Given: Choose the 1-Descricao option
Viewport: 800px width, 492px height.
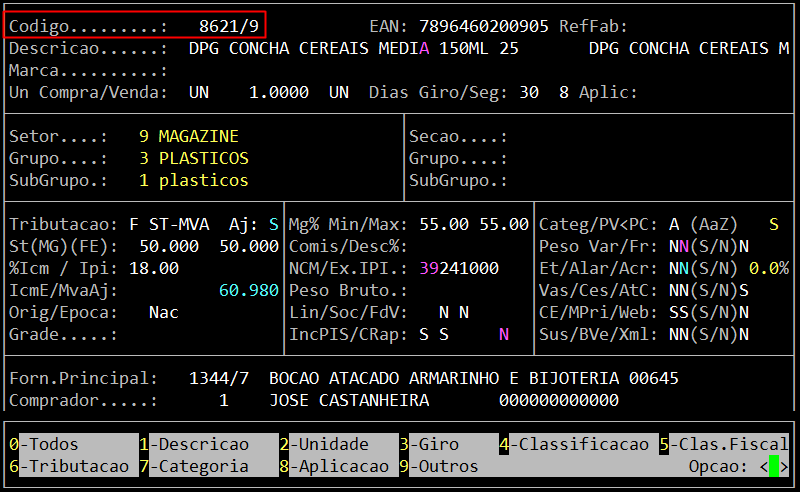Looking at the screenshot, I should click(193, 444).
